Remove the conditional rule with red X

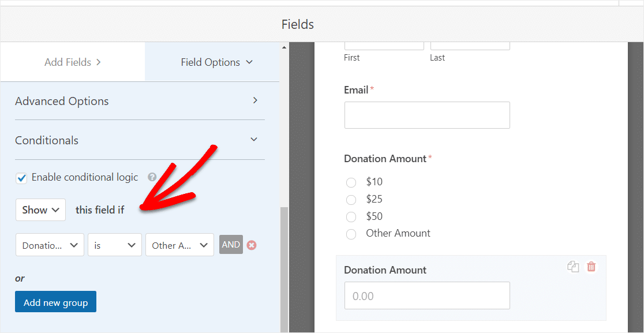tap(252, 245)
